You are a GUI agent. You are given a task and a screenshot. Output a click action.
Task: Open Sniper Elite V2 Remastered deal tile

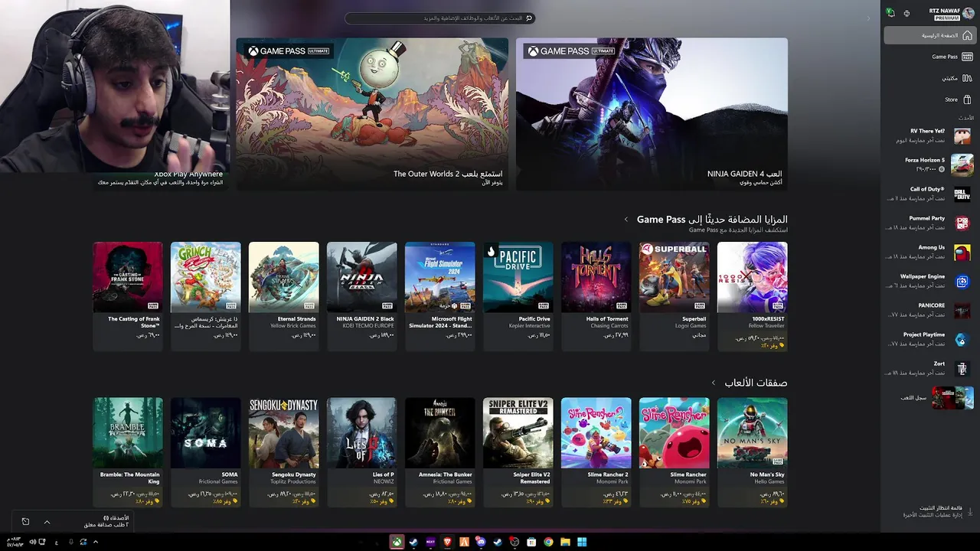click(518, 452)
